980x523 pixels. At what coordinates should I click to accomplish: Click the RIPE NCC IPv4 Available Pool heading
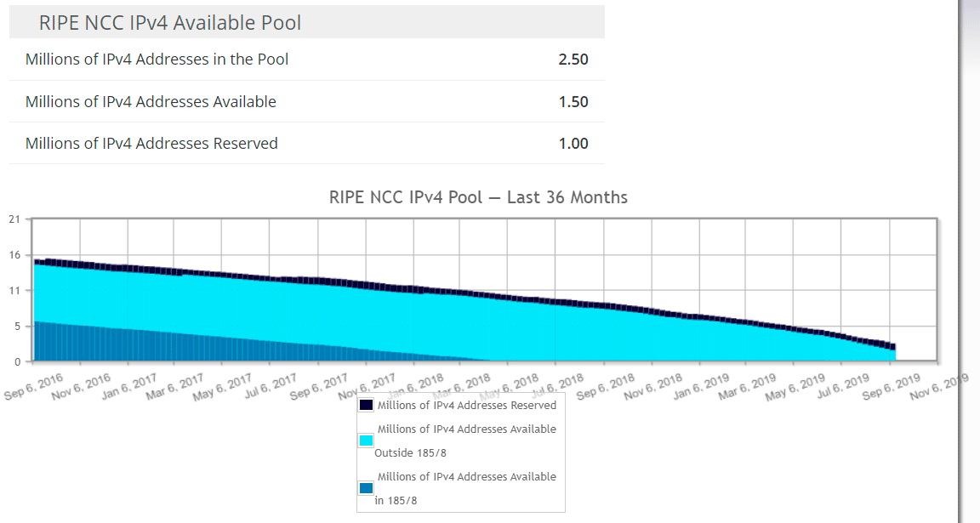170,22
